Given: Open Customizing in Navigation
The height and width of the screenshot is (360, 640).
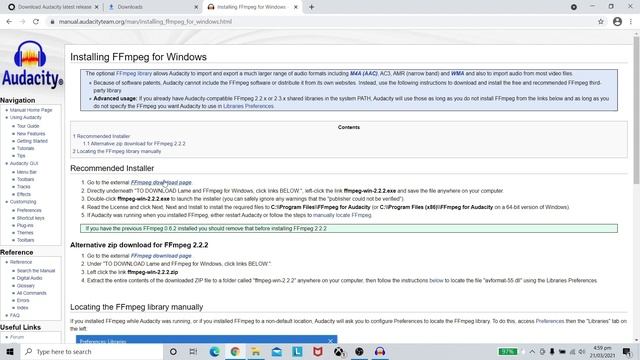Looking at the screenshot, I should [x=23, y=202].
